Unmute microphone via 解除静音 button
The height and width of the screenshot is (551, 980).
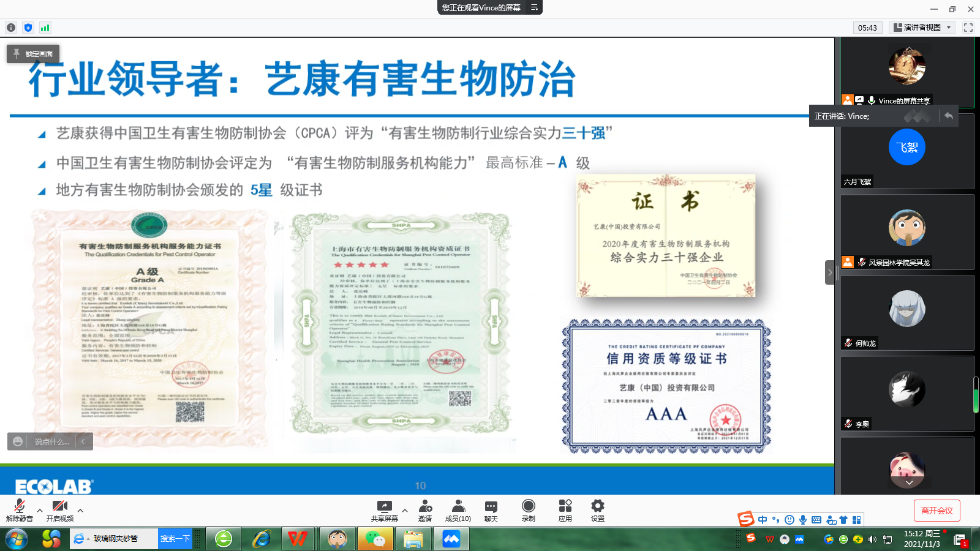coord(20,510)
